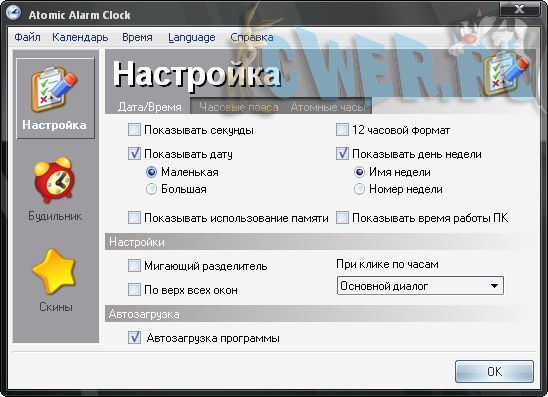Screen dimensions: 548x397
Task: Select the Маленькая date size radio button
Action: (151, 172)
